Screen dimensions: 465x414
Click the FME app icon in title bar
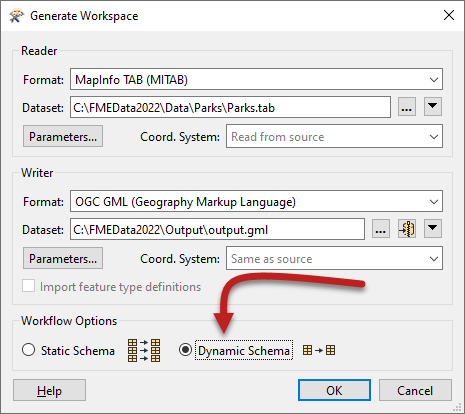17,16
